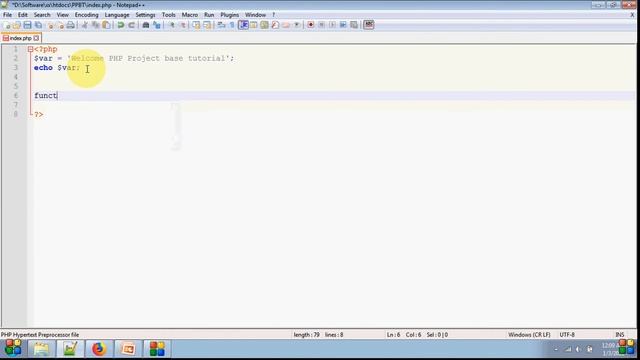Start macro recording with the red record icon
640x360 pixels.
311,25
